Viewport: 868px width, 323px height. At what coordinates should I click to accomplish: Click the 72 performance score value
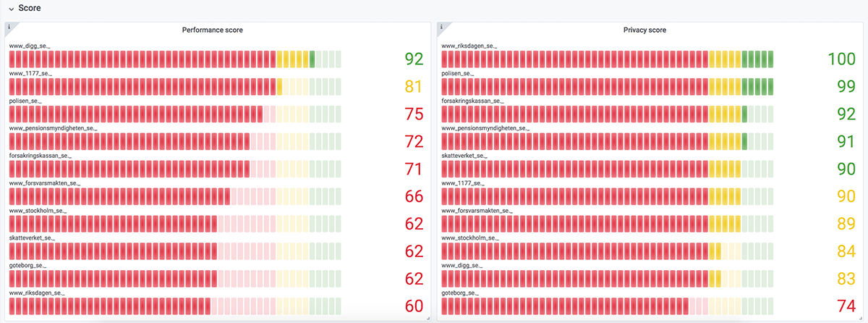tap(414, 142)
